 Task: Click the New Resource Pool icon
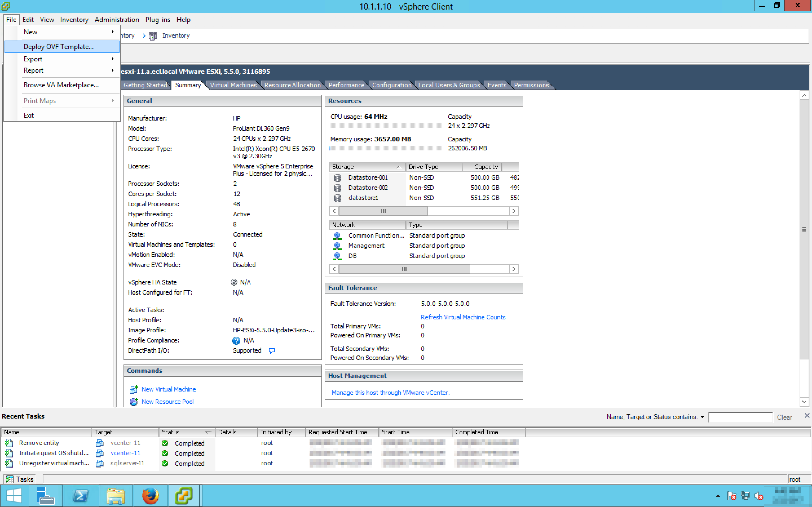(134, 402)
